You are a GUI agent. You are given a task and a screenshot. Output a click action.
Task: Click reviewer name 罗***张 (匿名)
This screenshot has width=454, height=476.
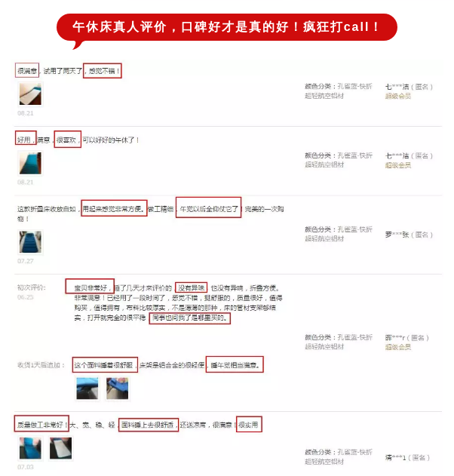[x=409, y=235]
